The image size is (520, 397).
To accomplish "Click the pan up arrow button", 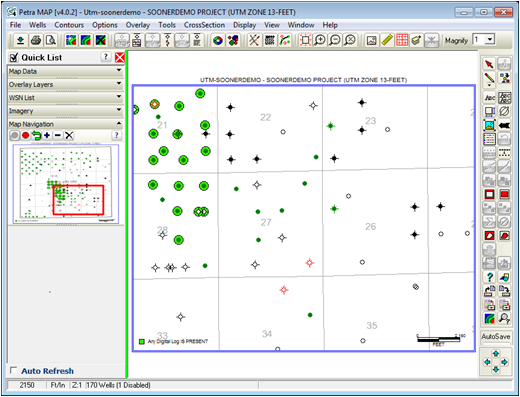I will [496, 354].
